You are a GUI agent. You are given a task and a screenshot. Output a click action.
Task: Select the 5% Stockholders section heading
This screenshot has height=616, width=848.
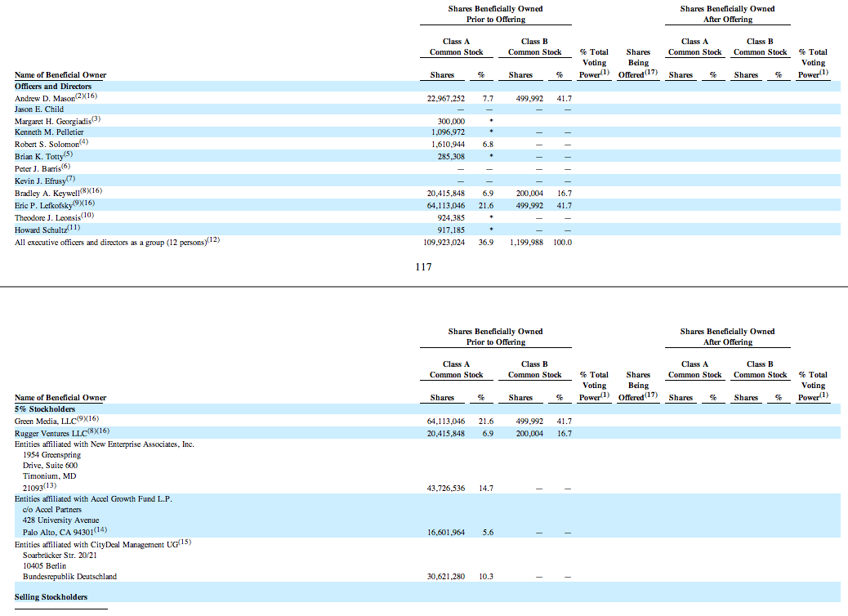[x=44, y=408]
